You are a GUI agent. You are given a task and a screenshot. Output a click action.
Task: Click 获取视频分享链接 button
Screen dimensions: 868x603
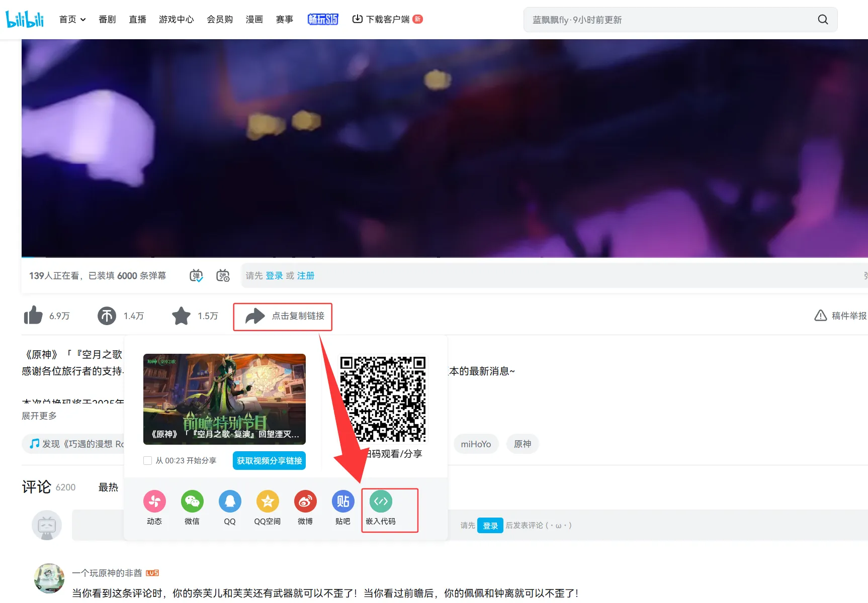tap(269, 461)
